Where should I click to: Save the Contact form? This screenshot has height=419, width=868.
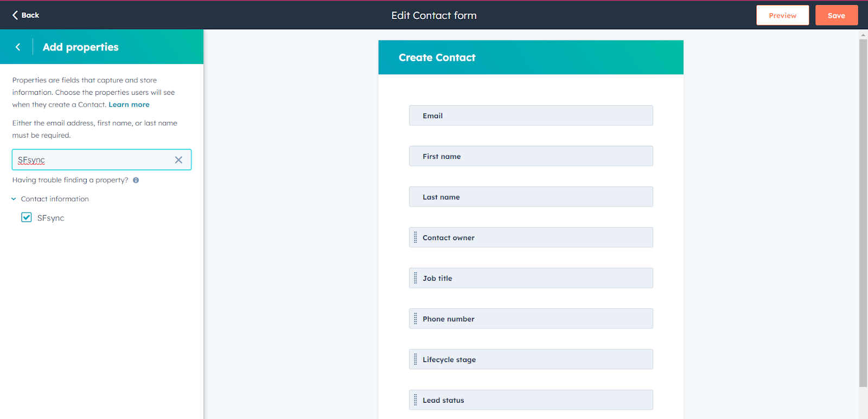tap(837, 15)
